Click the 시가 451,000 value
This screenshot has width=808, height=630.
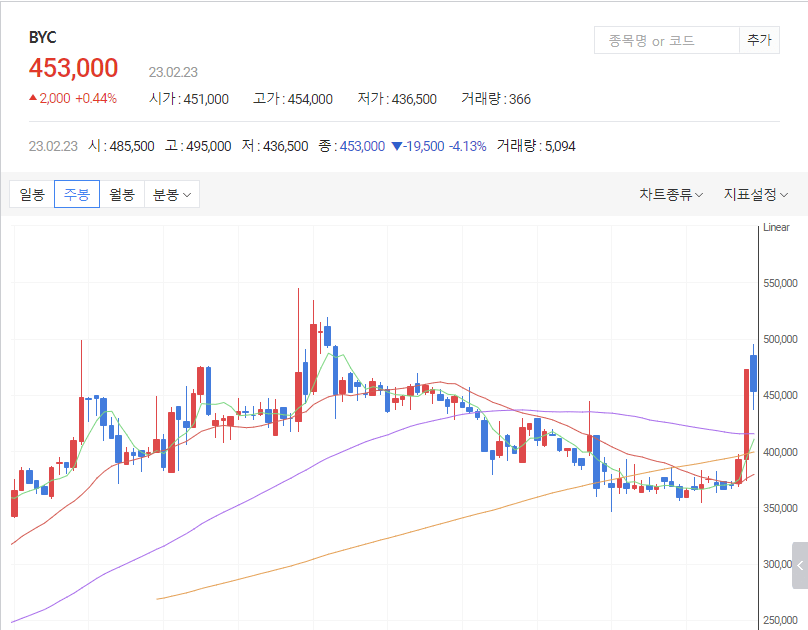(x=189, y=98)
